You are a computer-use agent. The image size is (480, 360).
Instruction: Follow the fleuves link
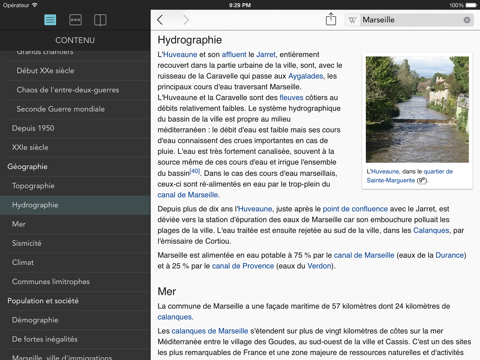coord(291,97)
